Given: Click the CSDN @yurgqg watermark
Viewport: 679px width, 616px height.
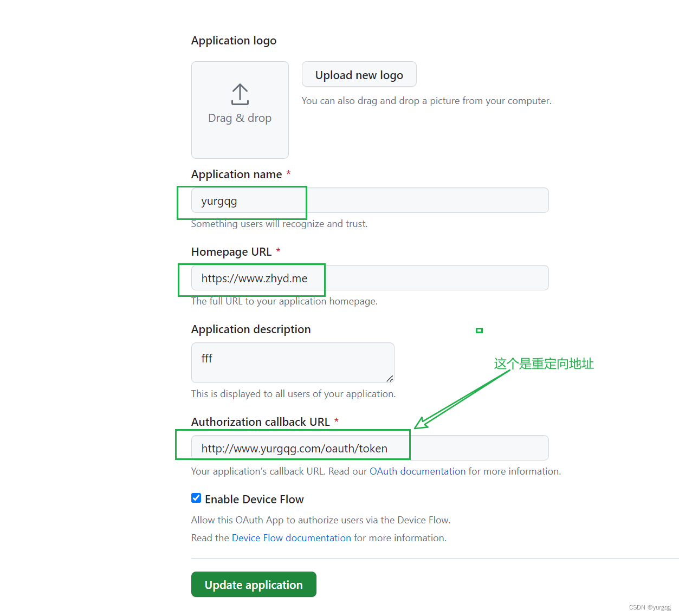Looking at the screenshot, I should click(650, 607).
